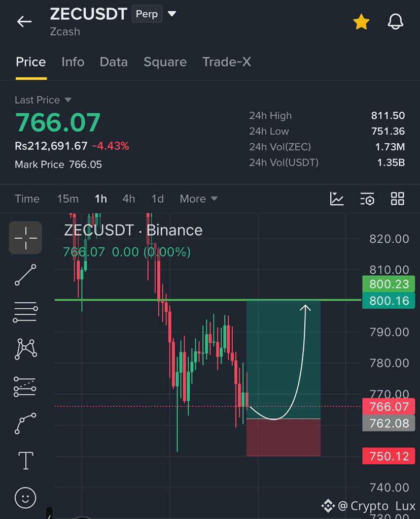Click the 800.23 price axis label

[389, 284]
